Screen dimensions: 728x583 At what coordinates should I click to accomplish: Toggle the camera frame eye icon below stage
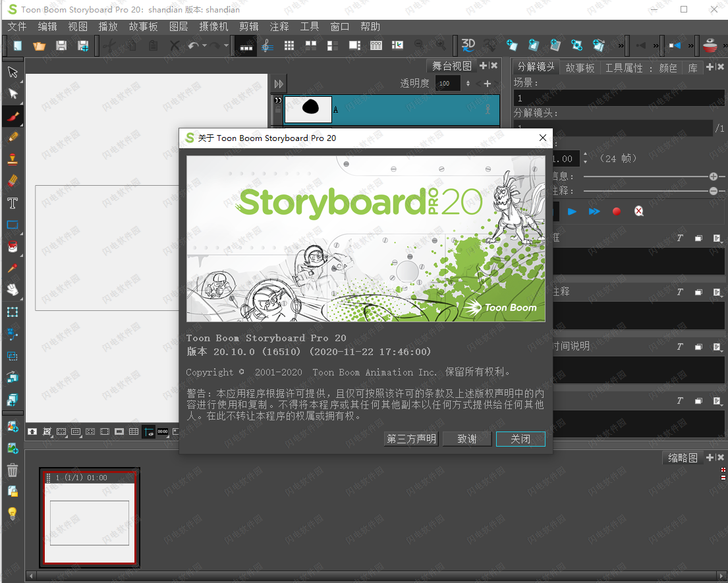pyautogui.click(x=149, y=432)
